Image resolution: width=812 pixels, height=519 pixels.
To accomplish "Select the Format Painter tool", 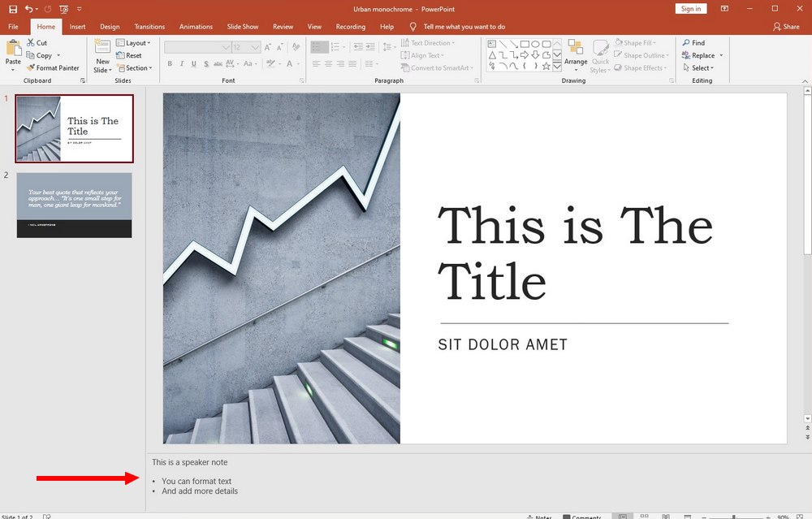I will 54,68.
